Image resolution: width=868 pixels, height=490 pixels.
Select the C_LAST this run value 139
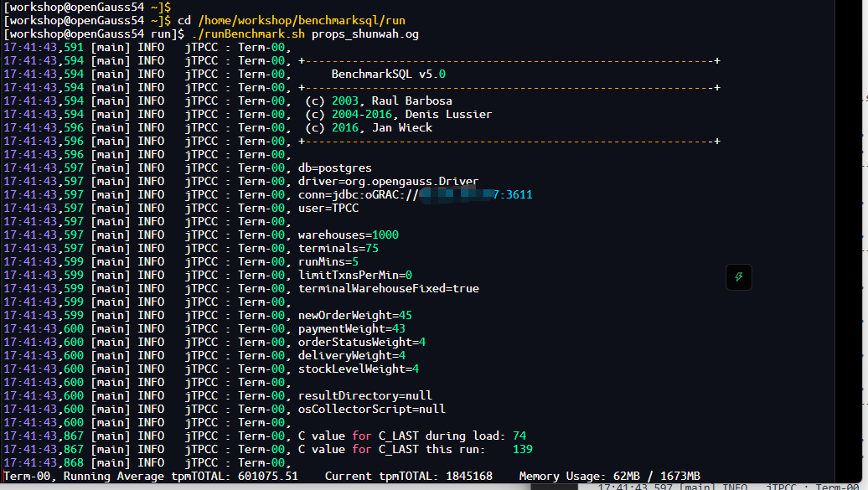(523, 449)
